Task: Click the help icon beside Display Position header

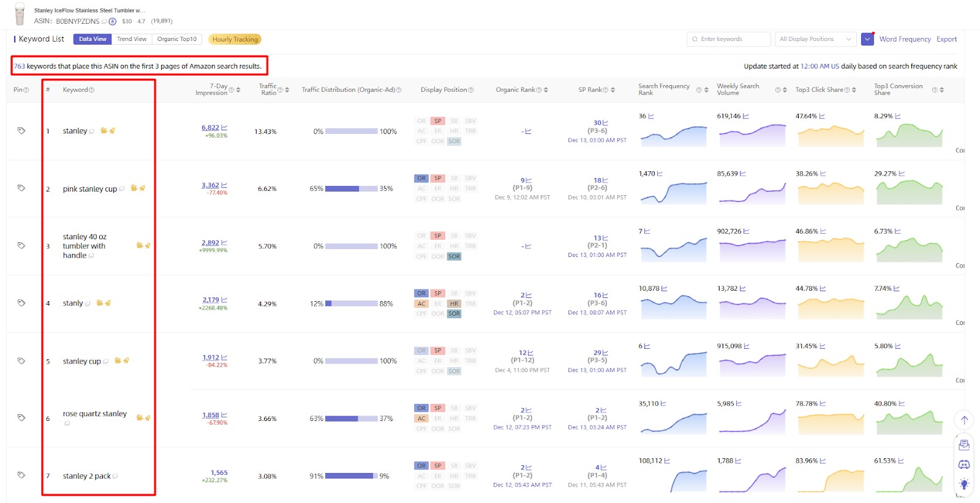Action: pos(471,90)
